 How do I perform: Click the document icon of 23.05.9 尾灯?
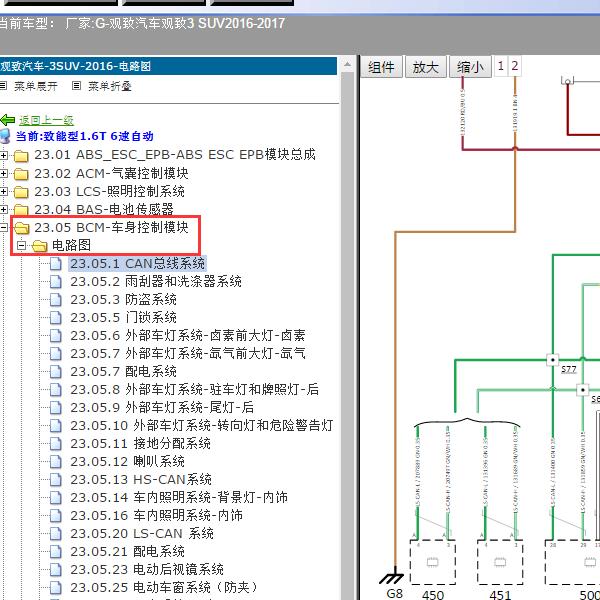[x=56, y=408]
